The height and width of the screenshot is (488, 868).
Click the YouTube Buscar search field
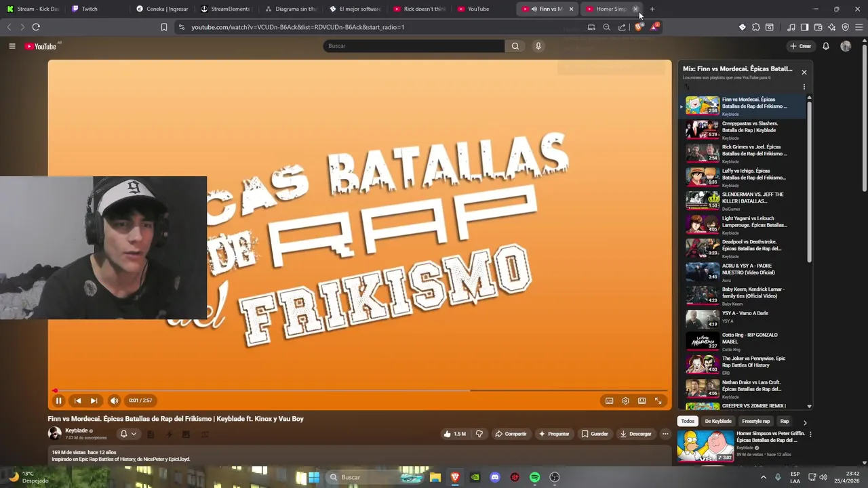coord(414,46)
